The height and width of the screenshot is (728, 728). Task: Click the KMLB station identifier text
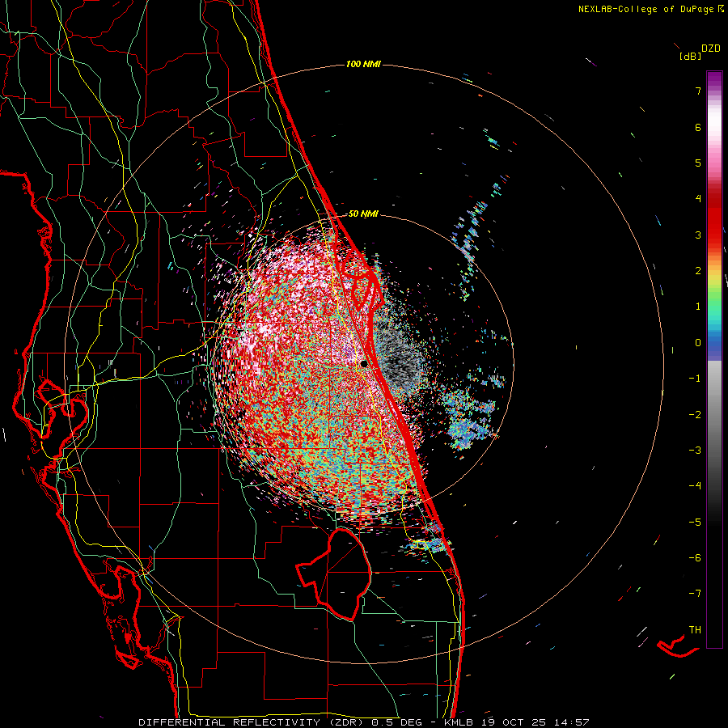tap(459, 722)
